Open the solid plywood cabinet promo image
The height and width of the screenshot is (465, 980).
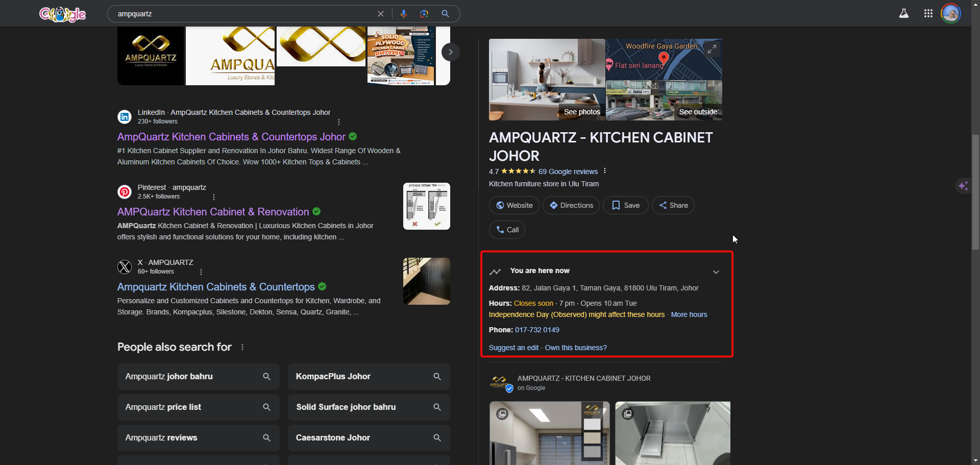coord(401,56)
